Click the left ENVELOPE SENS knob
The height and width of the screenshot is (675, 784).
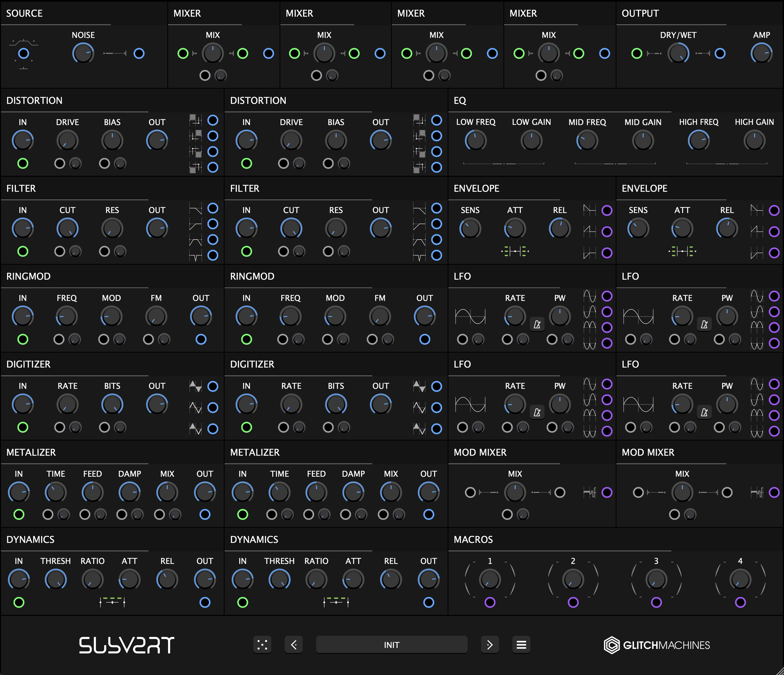click(470, 228)
